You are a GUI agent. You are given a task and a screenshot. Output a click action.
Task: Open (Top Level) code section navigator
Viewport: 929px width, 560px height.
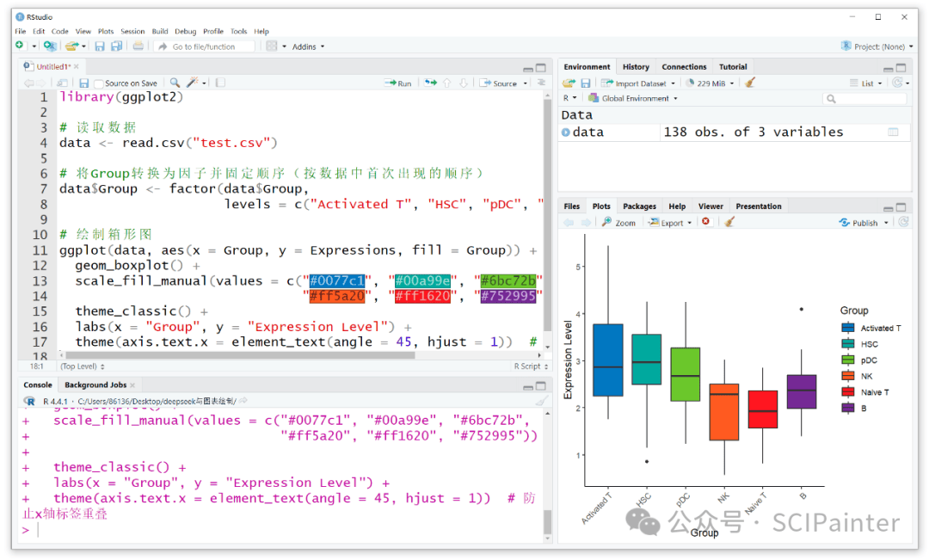pyautogui.click(x=83, y=366)
